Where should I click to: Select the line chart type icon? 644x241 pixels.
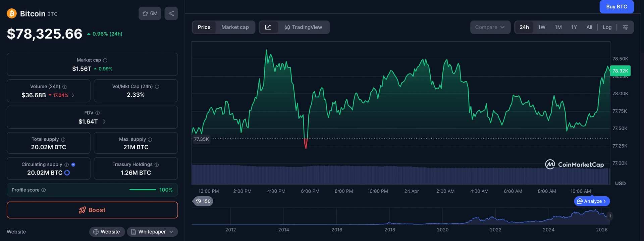pos(268,27)
